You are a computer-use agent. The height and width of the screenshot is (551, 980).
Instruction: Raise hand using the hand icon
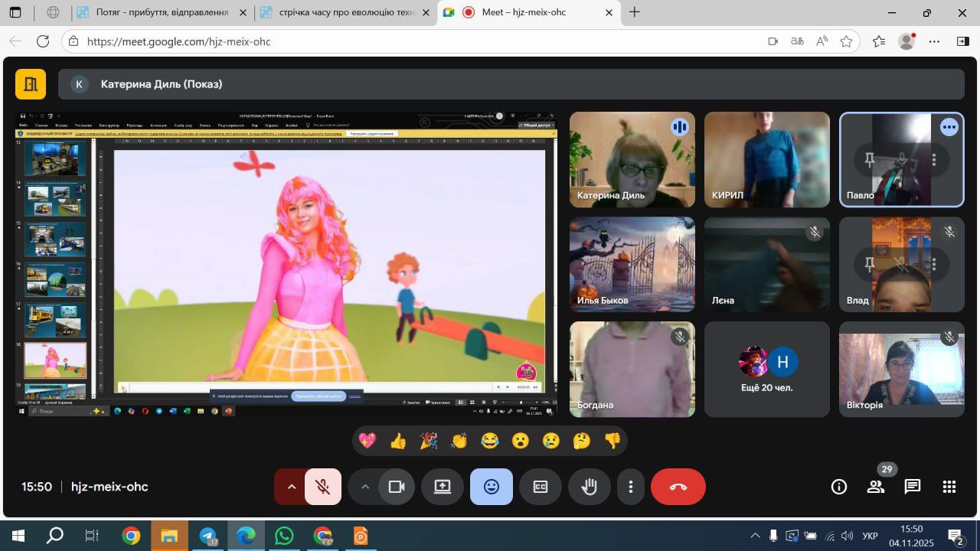coord(589,487)
